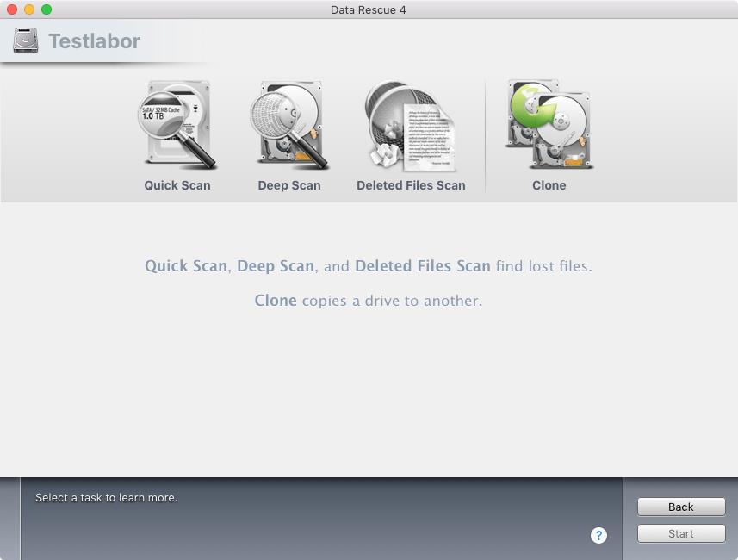Viewport: 738px width, 560px height.
Task: Click 'Select a task to learn more.' text
Action: (107, 497)
